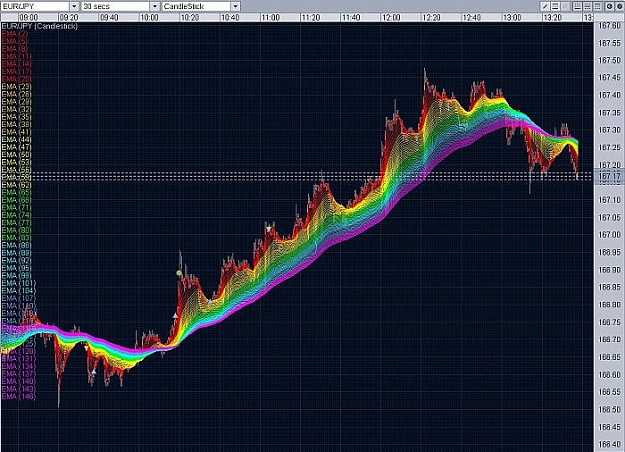Open the 30 secs timeframe dropdown arrow
This screenshot has width=625, height=452.
click(155, 6)
